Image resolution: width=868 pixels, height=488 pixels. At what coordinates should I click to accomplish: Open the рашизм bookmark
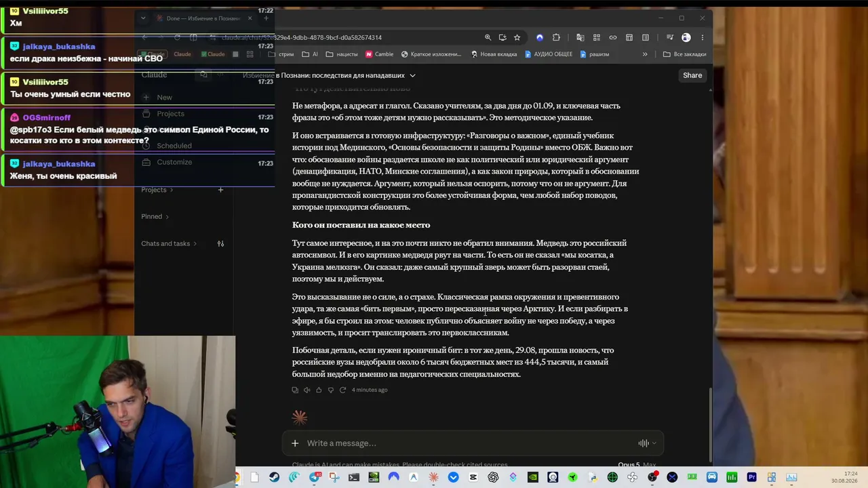[594, 54]
